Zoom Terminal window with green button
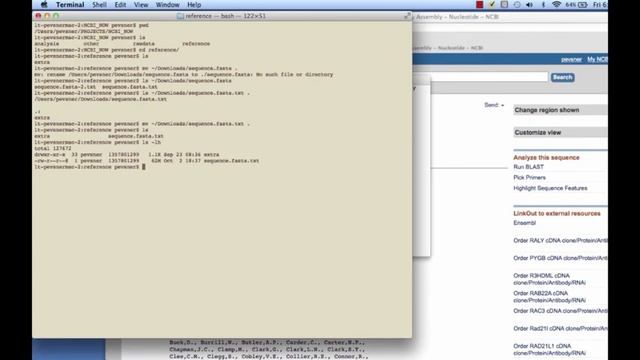 [56, 16]
